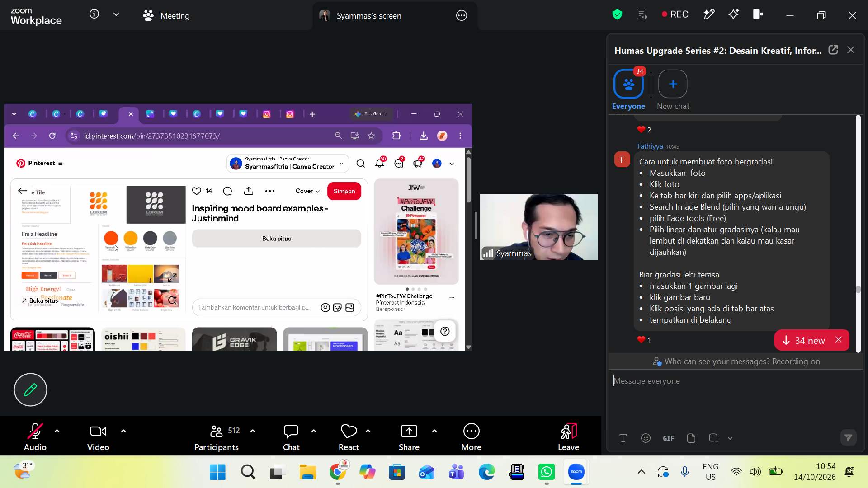Open the green annotate pencil button
Image resolution: width=868 pixels, height=488 pixels.
30,389
